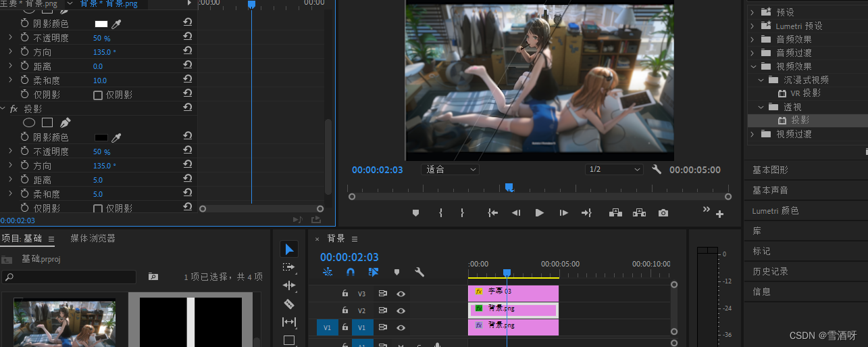Toggle V2 track lock

coord(344,310)
